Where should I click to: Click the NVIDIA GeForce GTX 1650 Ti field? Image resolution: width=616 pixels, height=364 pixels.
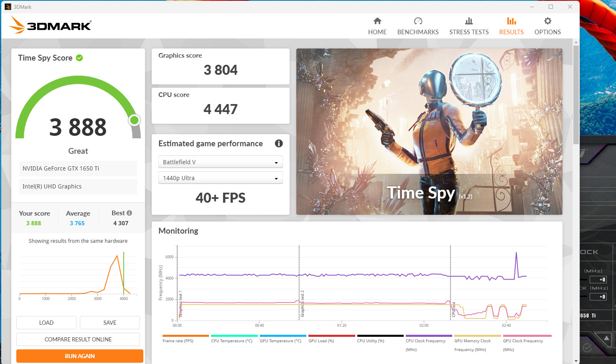(x=78, y=168)
